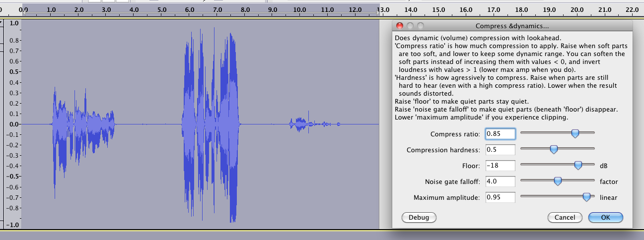The height and width of the screenshot is (240, 644).
Task: Click the Maximum amplitude slider thumb
Action: tap(586, 197)
